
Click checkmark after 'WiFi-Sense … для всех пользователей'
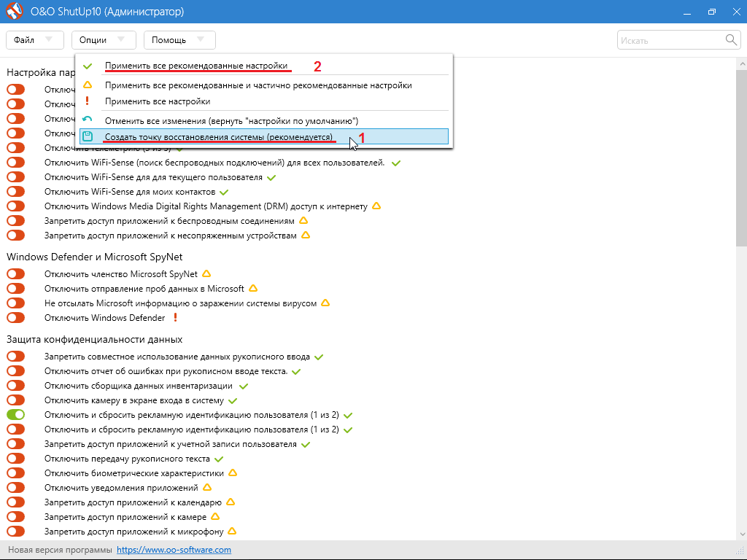point(396,163)
